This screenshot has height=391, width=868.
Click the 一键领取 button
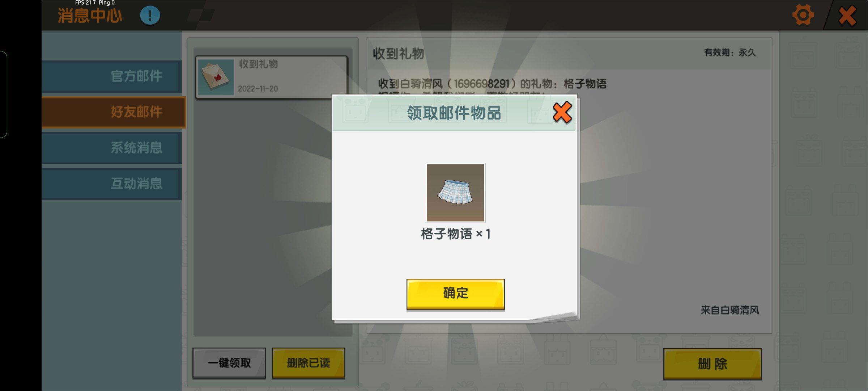coord(229,363)
